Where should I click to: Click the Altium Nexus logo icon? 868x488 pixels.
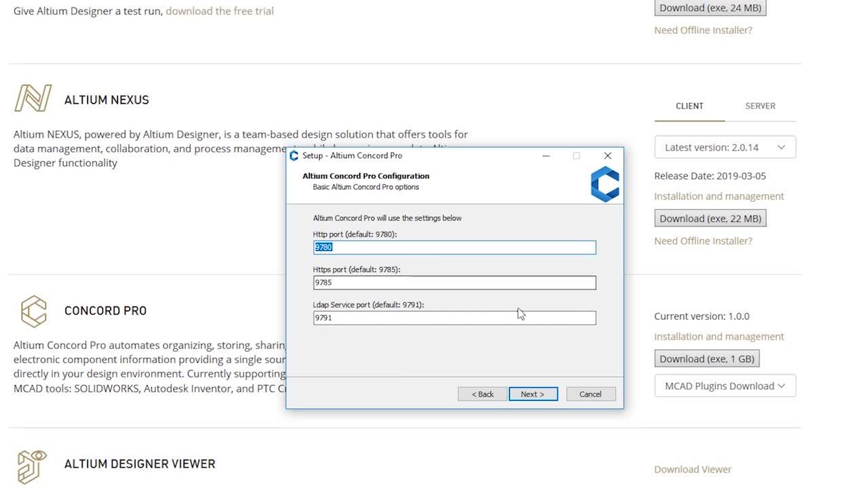pyautogui.click(x=33, y=99)
